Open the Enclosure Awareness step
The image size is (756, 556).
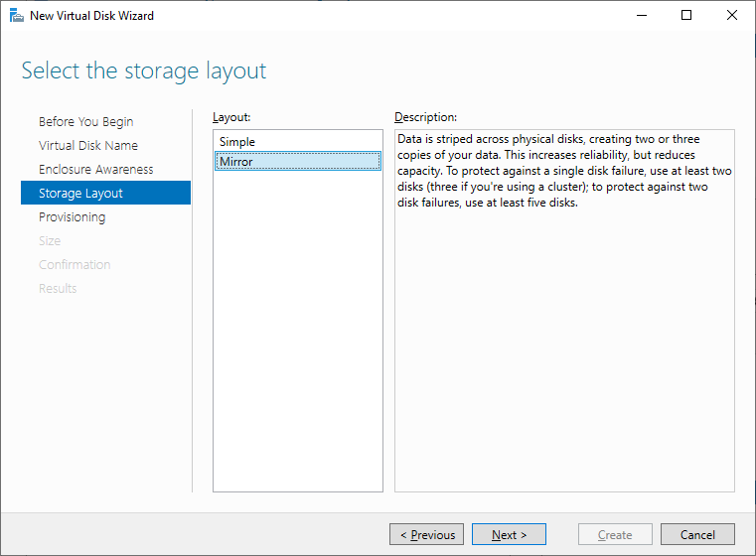click(96, 169)
